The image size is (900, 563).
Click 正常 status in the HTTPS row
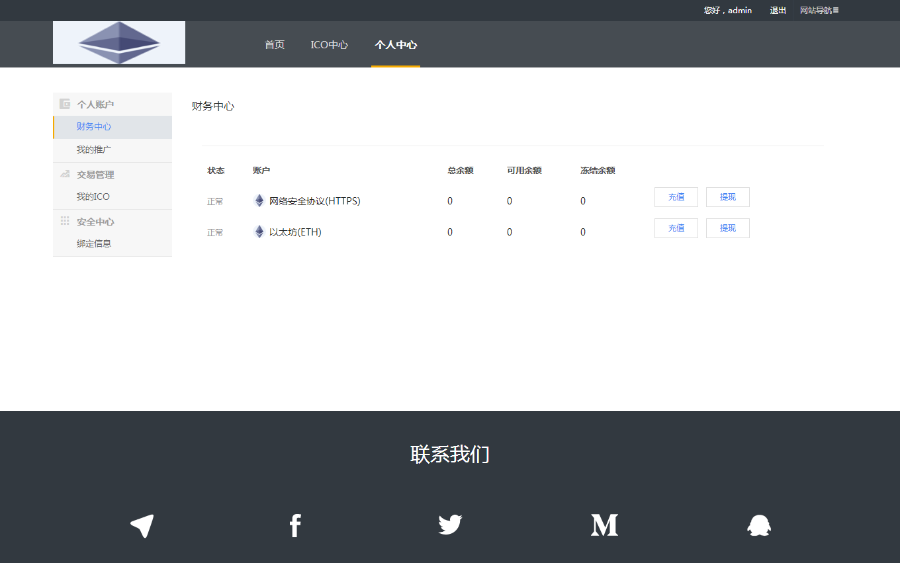pyautogui.click(x=215, y=201)
